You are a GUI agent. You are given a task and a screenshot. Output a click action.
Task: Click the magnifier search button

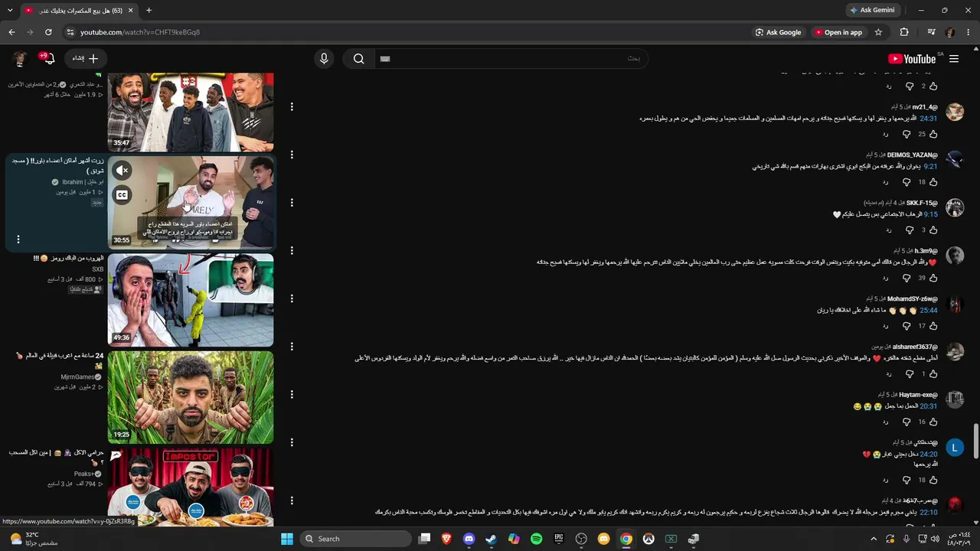(x=358, y=59)
